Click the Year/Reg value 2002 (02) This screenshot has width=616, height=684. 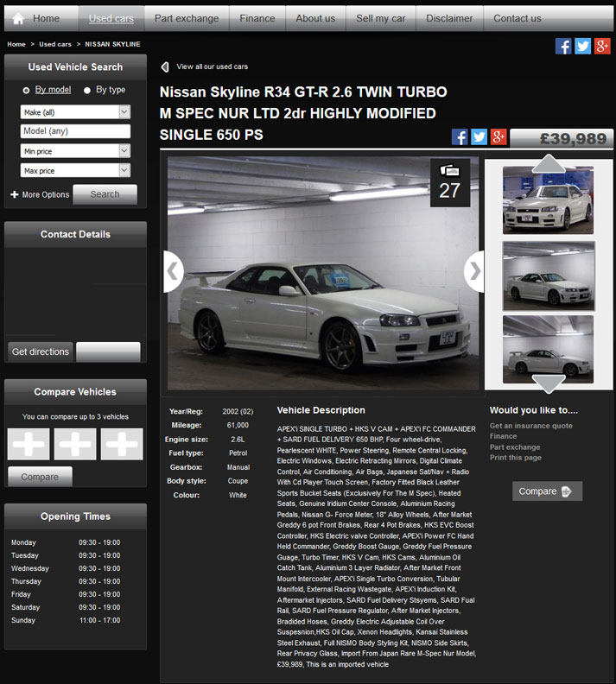point(238,411)
